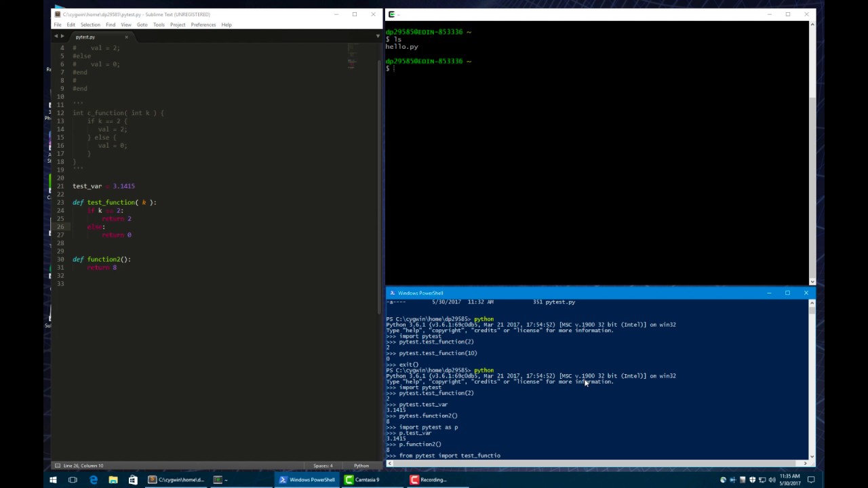Click the previous tab arrow in Sublime

(56, 36)
